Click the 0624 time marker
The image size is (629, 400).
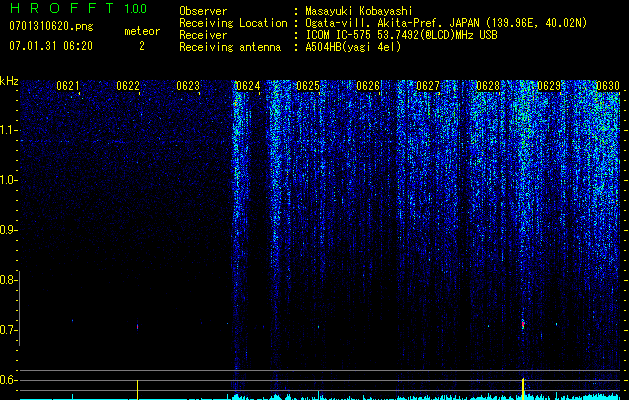click(x=248, y=86)
